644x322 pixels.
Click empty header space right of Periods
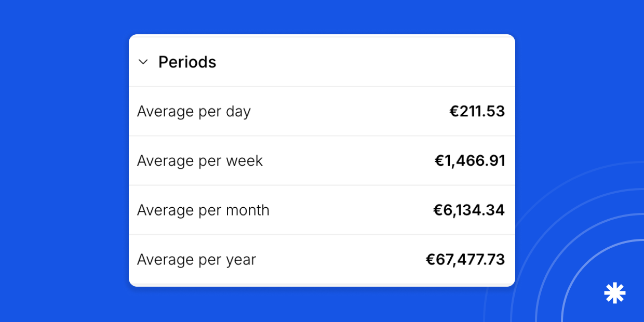click(364, 62)
